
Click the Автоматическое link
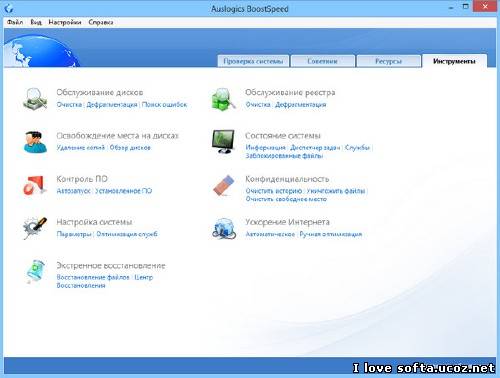[270, 234]
